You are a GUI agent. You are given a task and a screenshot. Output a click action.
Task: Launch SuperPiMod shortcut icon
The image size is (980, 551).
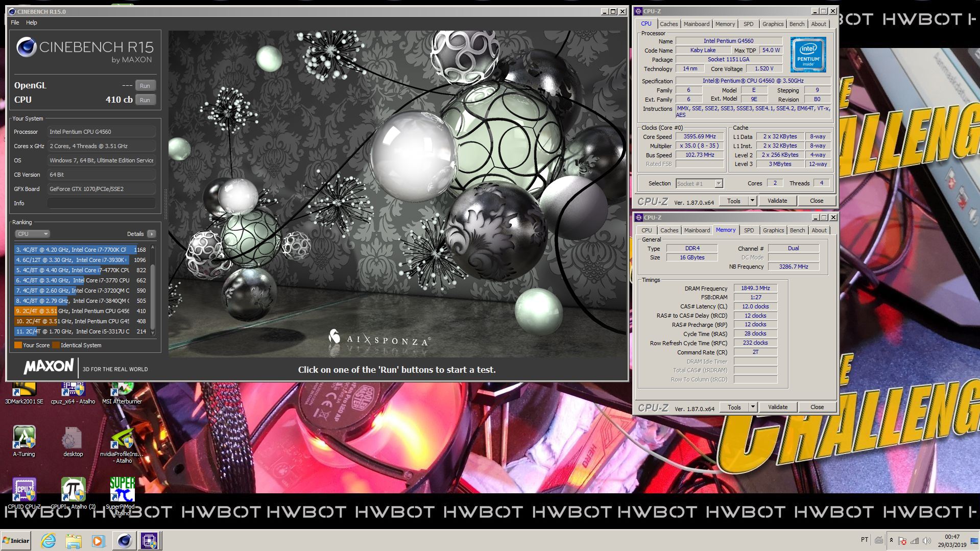point(122,496)
